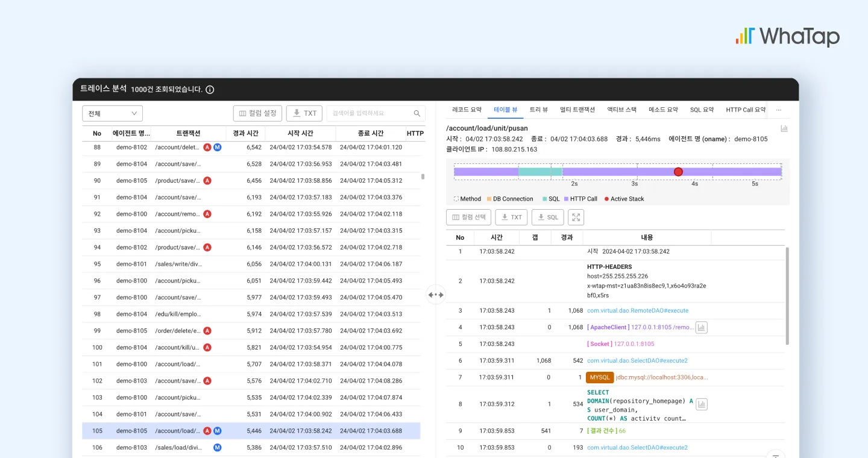Image resolution: width=868 pixels, height=458 pixels.
Task: Click chart icon next to SELECT DOMAIN query
Action: (701, 404)
